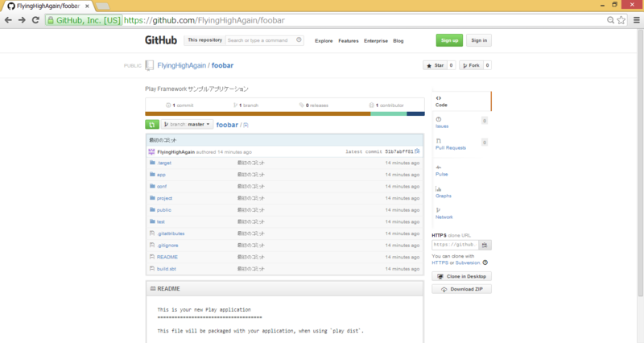Image resolution: width=644 pixels, height=343 pixels.
Task: Click the help icon after Subversion
Action: coord(485,262)
